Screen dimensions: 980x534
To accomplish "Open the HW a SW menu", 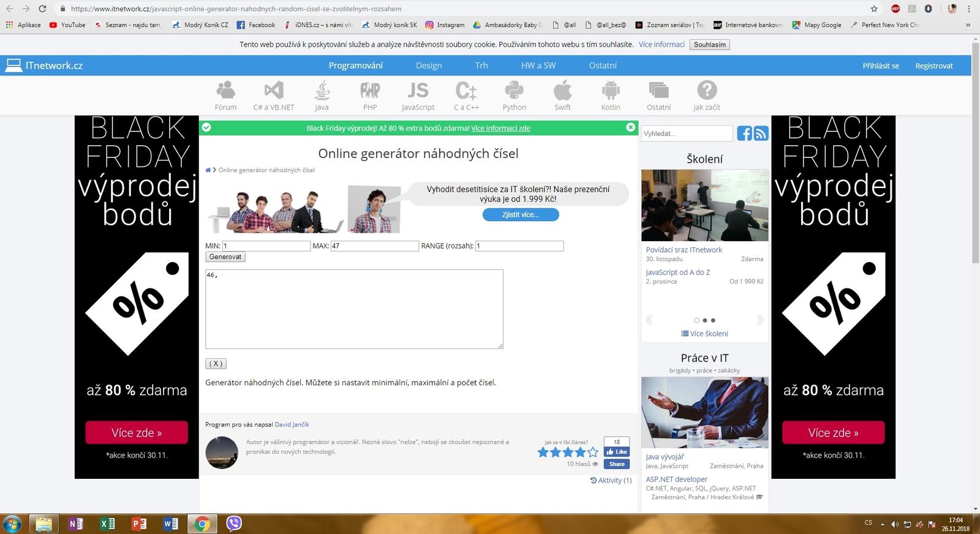I will [538, 66].
